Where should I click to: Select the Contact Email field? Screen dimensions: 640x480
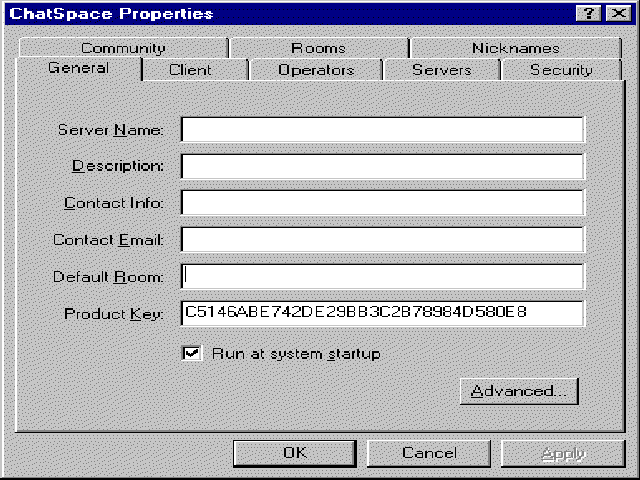[x=382, y=240]
